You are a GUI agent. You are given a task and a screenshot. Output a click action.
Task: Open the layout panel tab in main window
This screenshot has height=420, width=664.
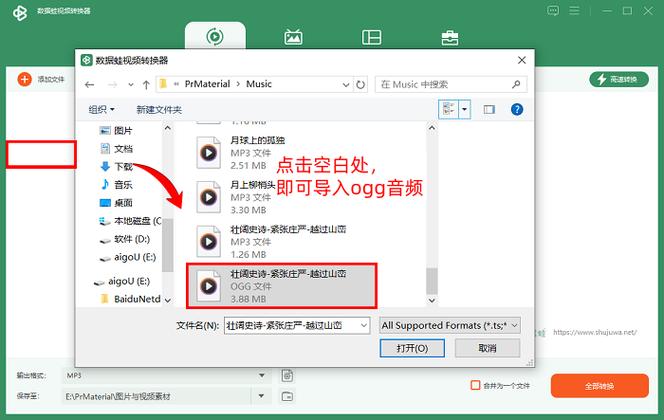(371, 37)
